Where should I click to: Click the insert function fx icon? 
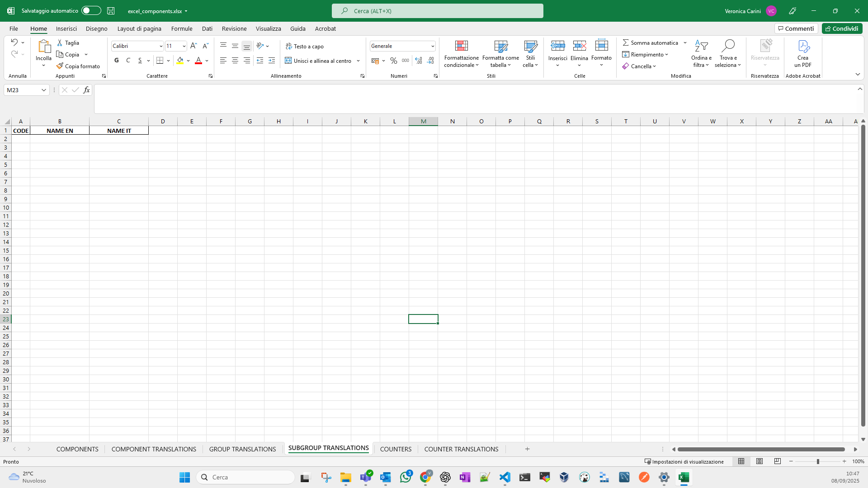point(86,90)
